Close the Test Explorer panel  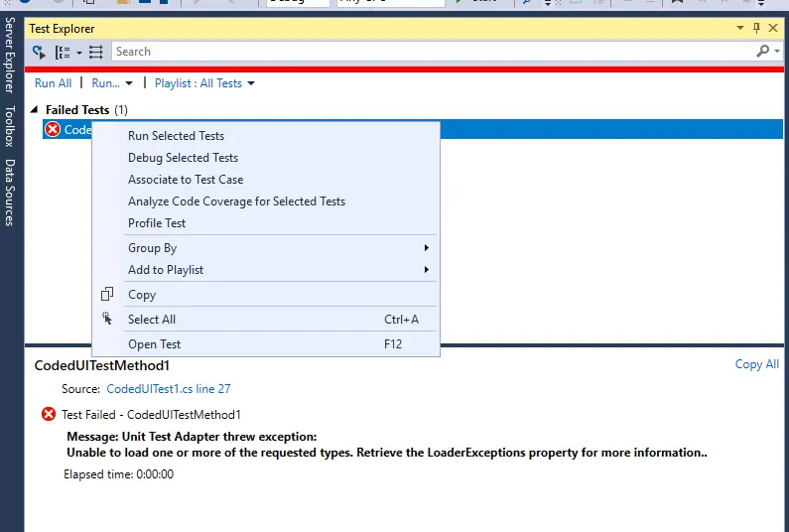773,28
